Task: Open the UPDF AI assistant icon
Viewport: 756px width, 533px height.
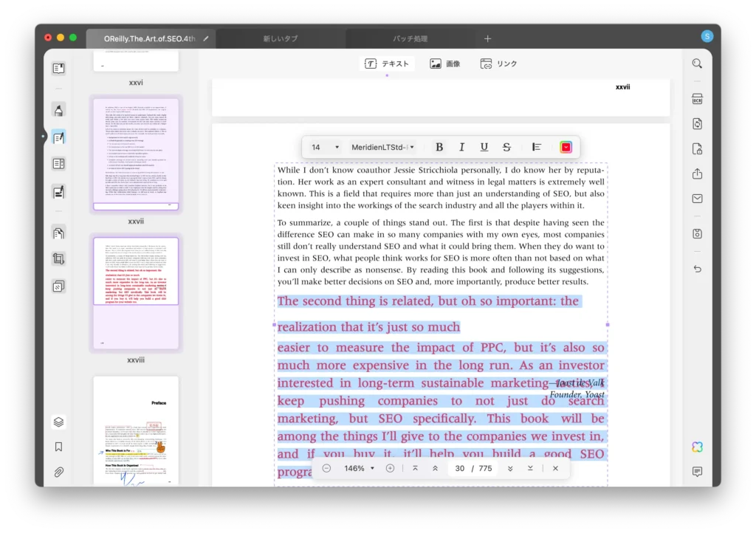Action: point(697,447)
